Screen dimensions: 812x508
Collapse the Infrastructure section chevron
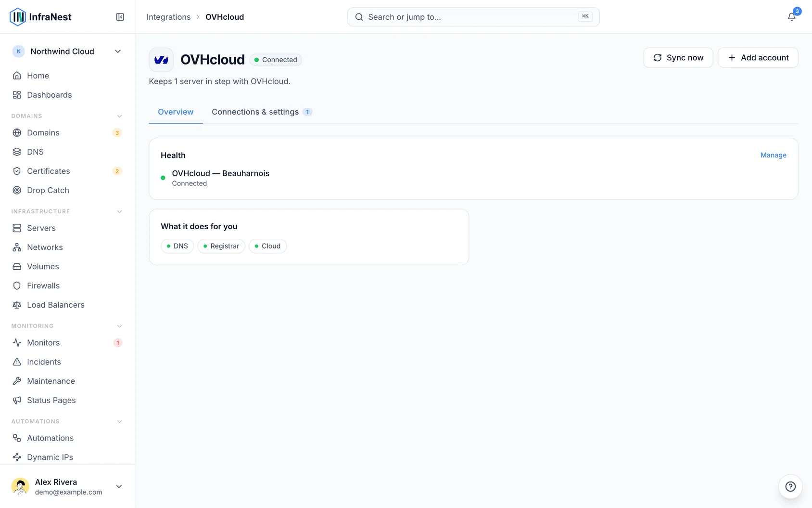tap(120, 211)
